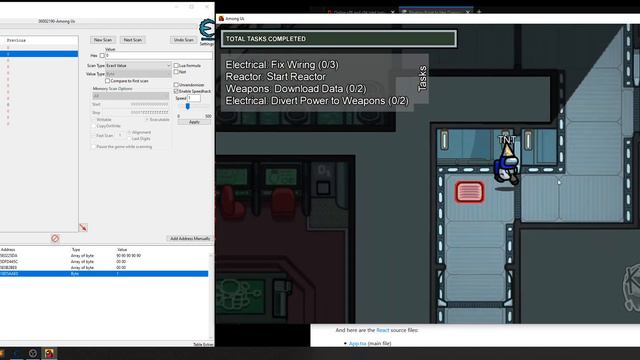640x360 pixels.
Task: Click the Previous column header
Action: coord(16,40)
